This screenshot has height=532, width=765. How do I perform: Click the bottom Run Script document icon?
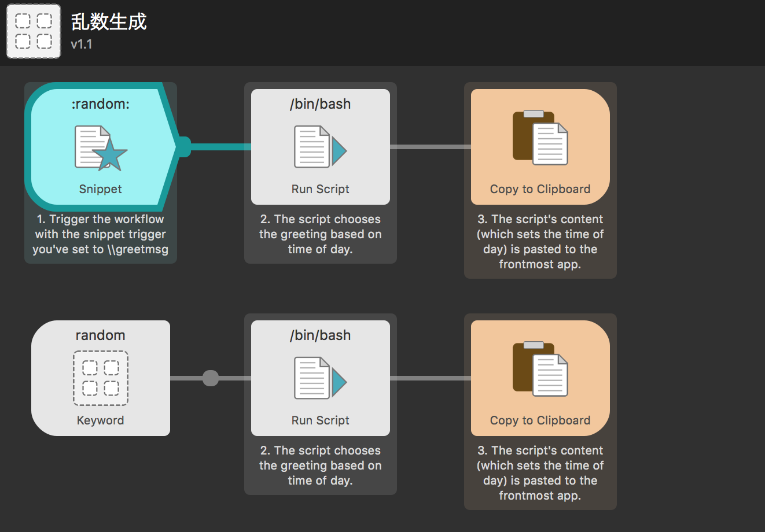click(x=320, y=379)
